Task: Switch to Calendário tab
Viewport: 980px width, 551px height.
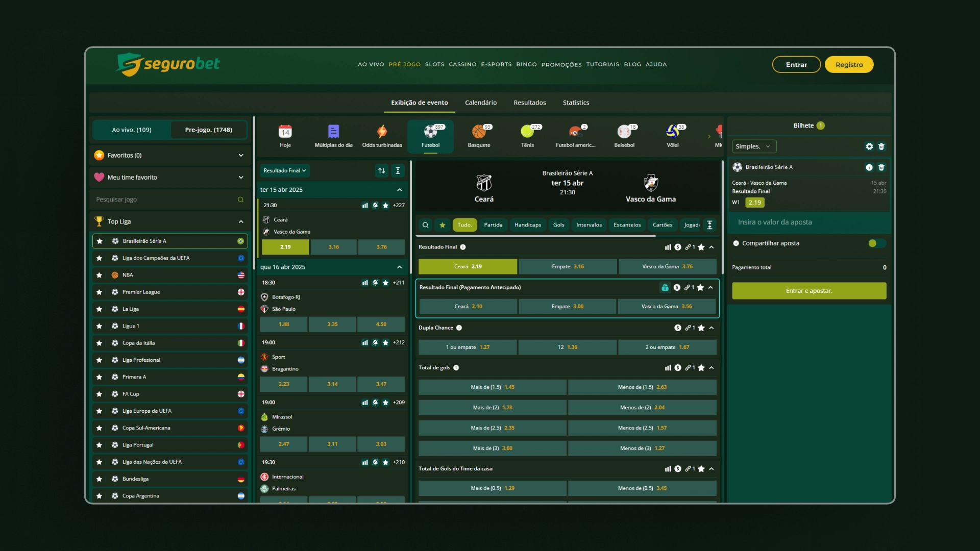Action: (480, 103)
